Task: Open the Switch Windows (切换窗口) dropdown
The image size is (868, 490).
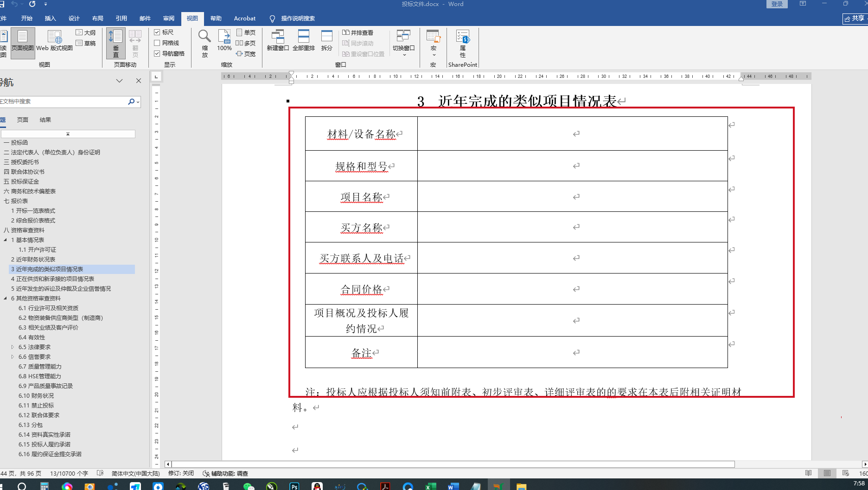Action: tap(403, 43)
